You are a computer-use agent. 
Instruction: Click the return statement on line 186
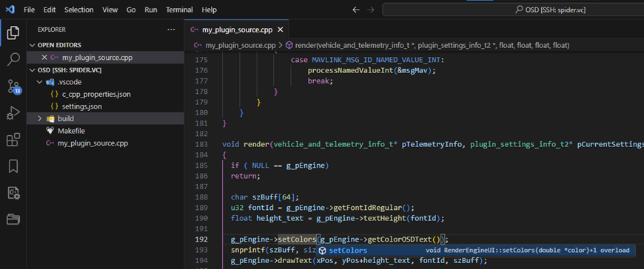click(x=245, y=176)
